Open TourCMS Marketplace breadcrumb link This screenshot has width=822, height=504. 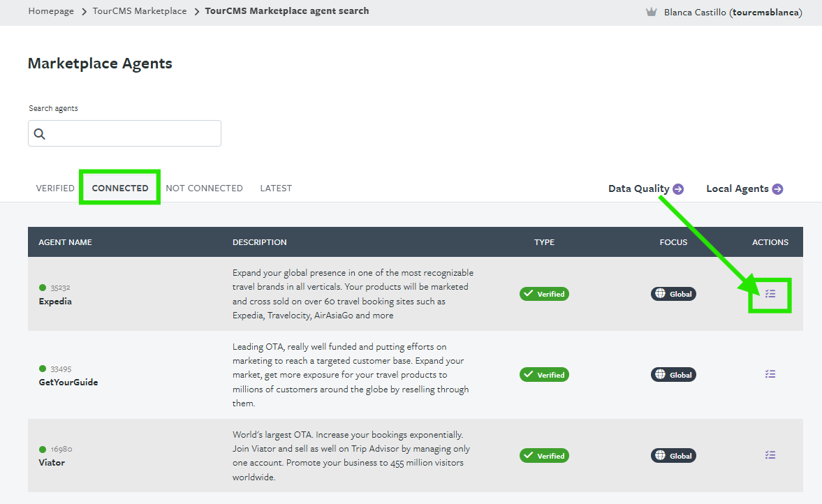tap(140, 11)
